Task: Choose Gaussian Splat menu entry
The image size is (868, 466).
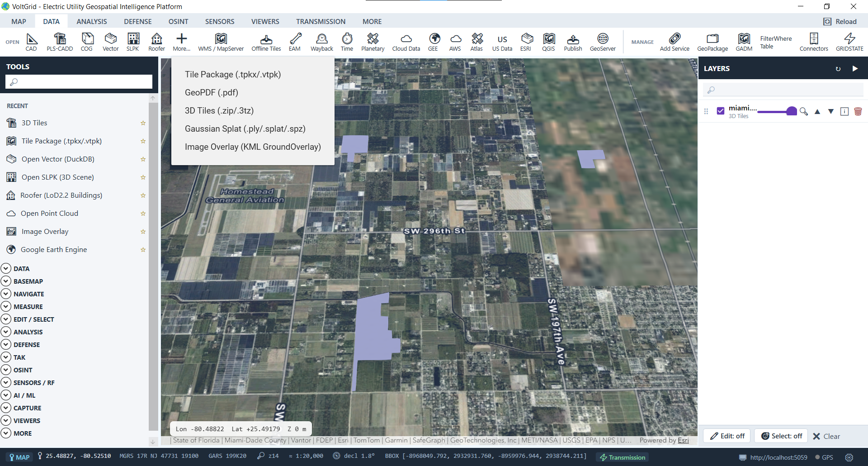Action: [x=245, y=128]
